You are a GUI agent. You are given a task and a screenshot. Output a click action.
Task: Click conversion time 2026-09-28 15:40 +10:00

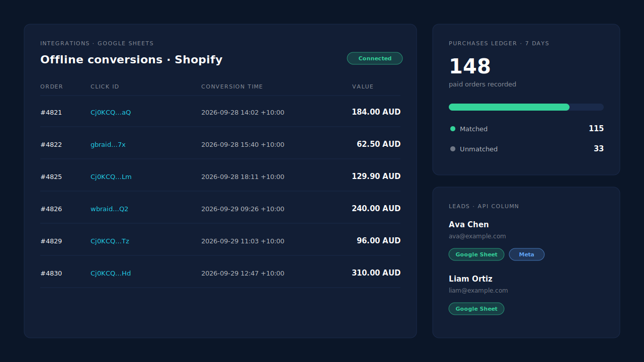click(x=243, y=145)
